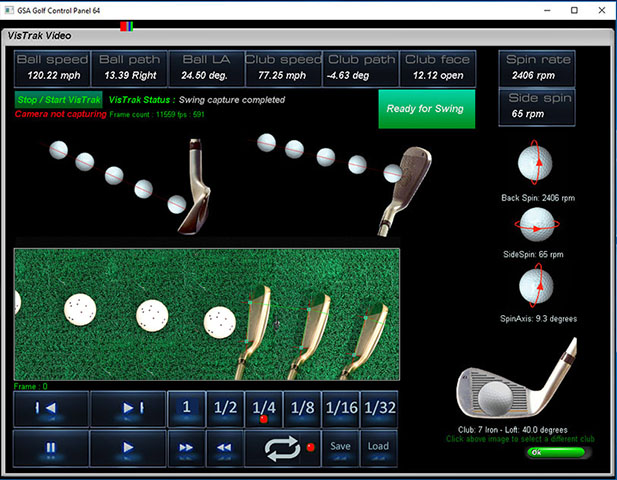
Task: Click the green Ok button
Action: (557, 452)
